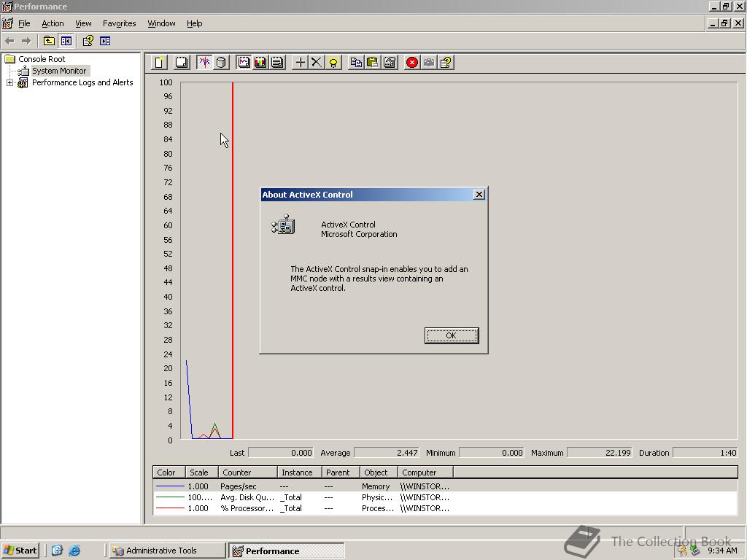The image size is (747, 560).
Task: Click the Instance column header
Action: tap(300, 472)
